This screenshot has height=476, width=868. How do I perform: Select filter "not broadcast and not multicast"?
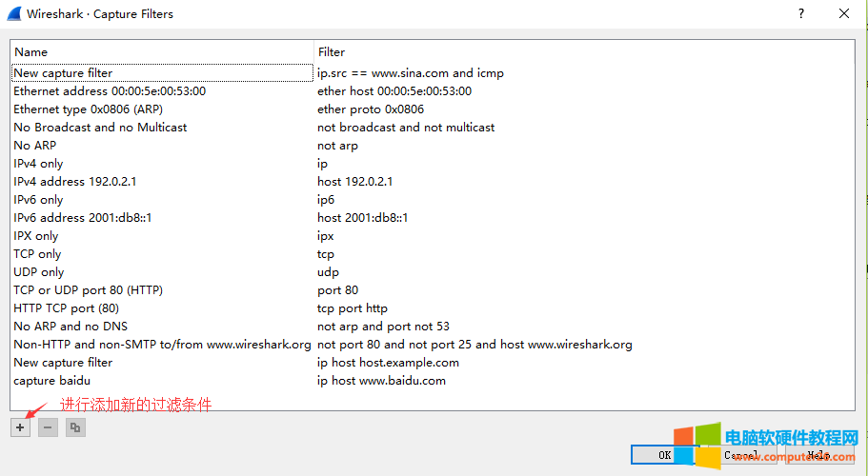[406, 128]
